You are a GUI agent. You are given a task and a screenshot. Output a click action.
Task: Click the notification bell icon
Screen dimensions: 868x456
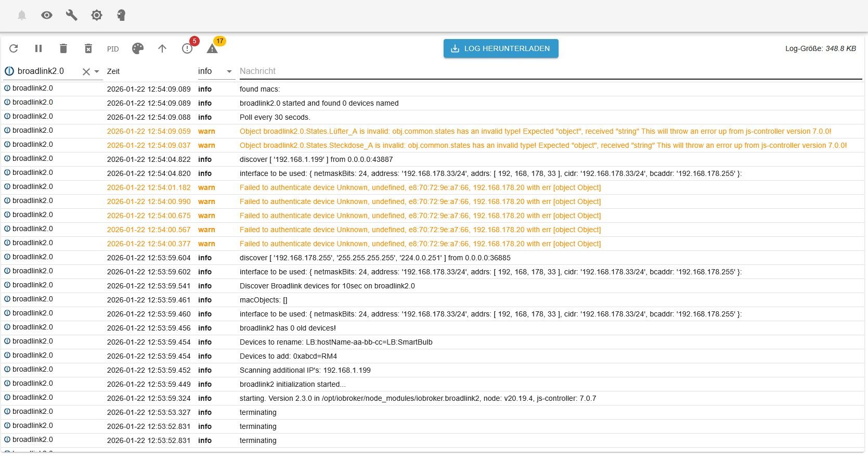[x=22, y=15]
